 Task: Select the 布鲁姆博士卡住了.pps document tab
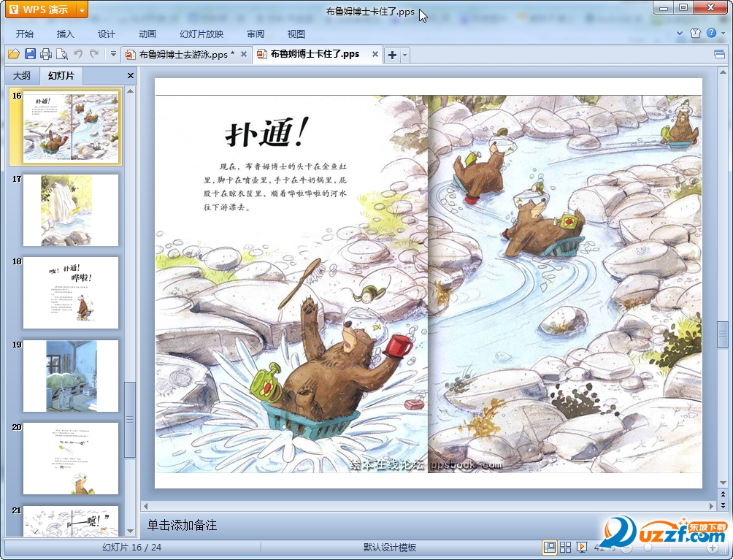click(315, 54)
